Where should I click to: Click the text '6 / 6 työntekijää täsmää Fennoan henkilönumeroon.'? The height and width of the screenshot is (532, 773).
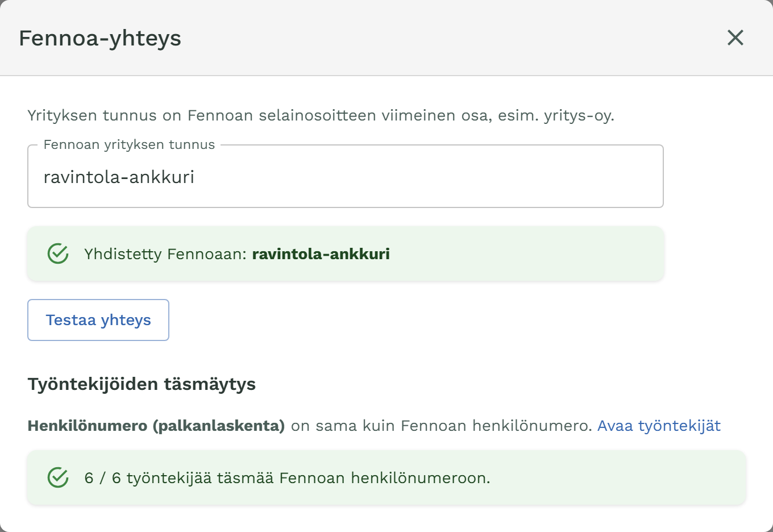[x=287, y=478]
